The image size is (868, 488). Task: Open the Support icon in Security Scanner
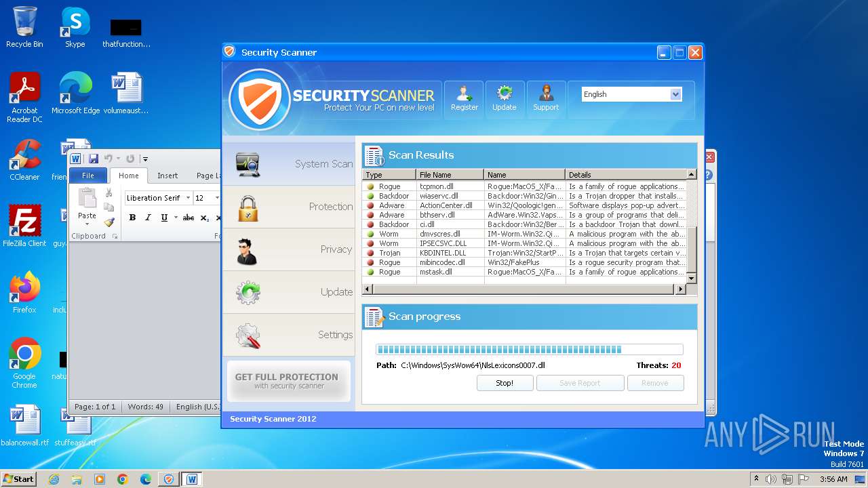[546, 100]
